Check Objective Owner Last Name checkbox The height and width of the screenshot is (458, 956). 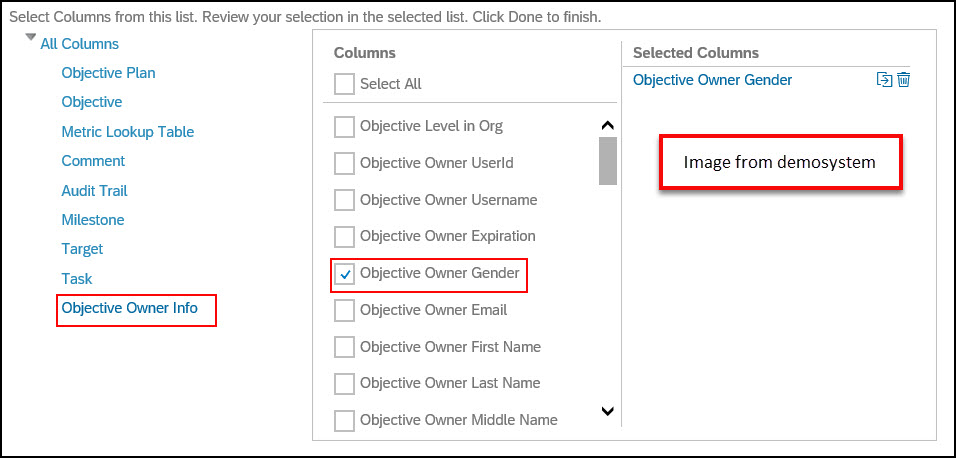point(344,384)
